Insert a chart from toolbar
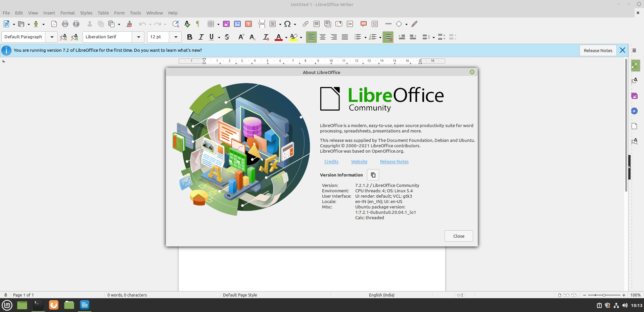This screenshot has height=312, width=644. coord(237,24)
